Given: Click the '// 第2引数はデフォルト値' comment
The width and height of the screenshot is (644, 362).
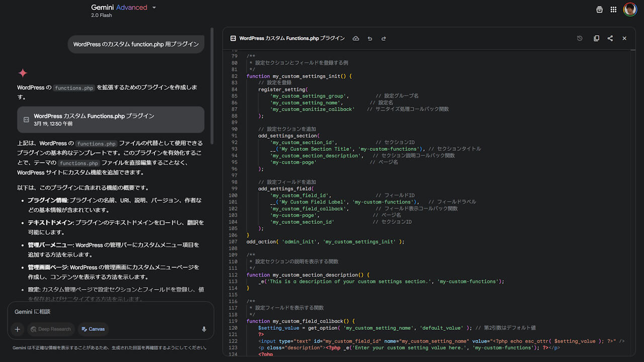Looking at the screenshot, I should (505, 328).
